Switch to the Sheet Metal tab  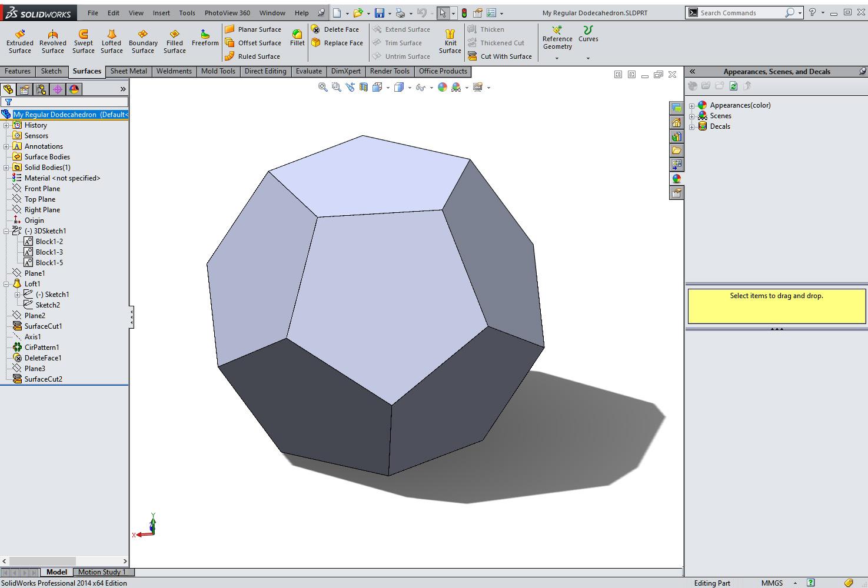128,71
